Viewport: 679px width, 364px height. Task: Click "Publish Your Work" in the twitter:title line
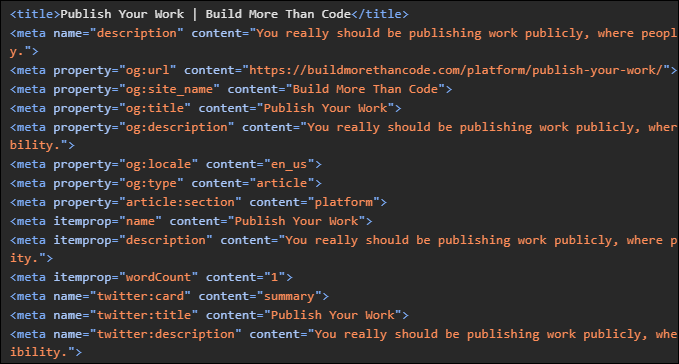333,315
